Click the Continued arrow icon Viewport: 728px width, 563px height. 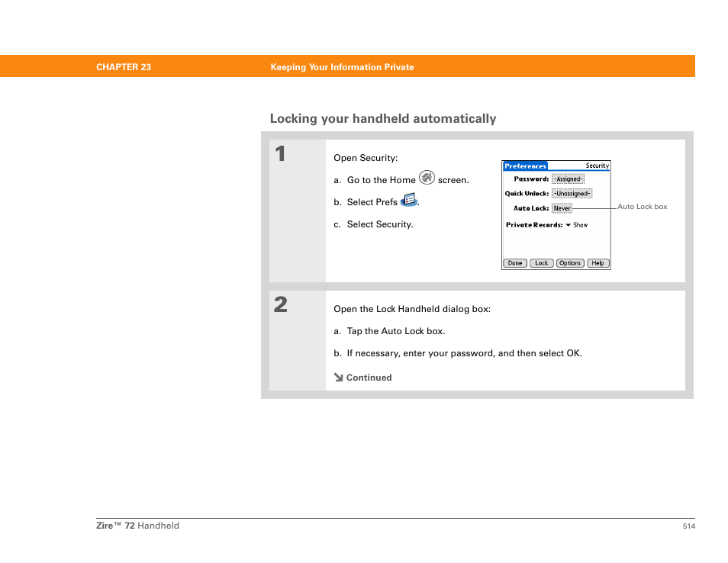tap(338, 378)
